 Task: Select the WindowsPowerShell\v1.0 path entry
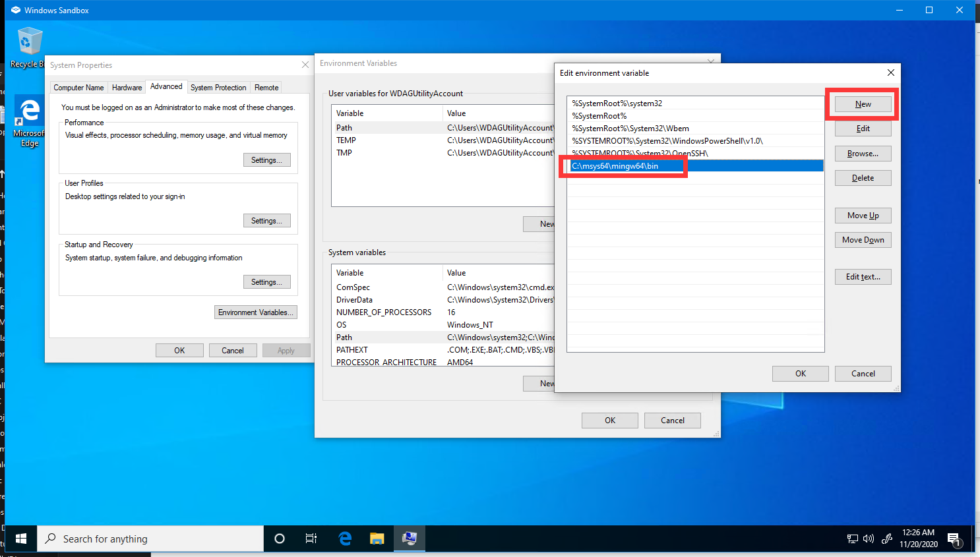point(695,141)
